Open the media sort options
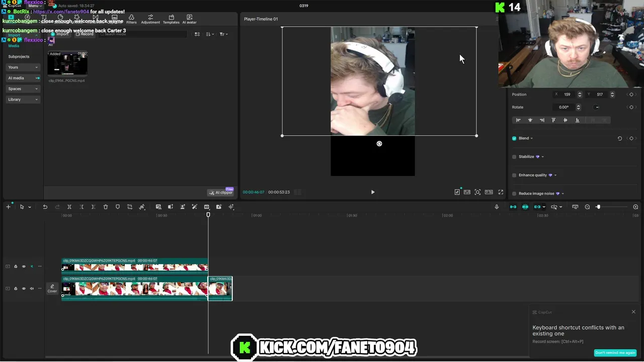 (210, 34)
